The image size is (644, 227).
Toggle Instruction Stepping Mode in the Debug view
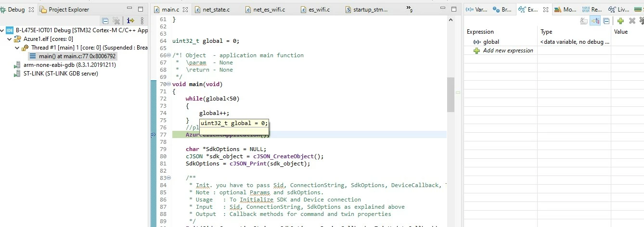[x=130, y=21]
